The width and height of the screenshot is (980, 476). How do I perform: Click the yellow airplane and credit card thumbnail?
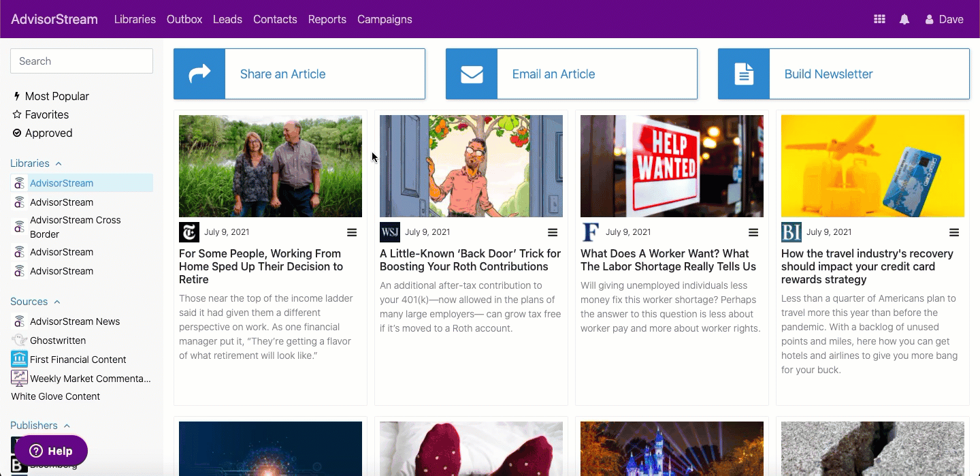click(x=872, y=166)
